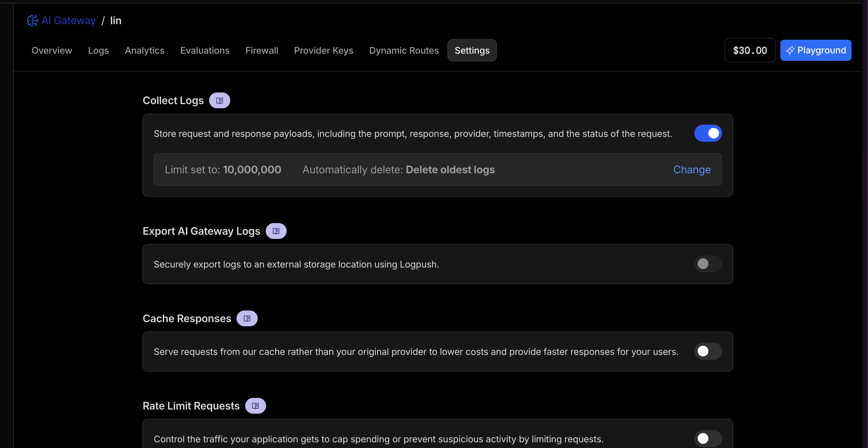Open Cache Responses documentation book icon
This screenshot has height=448, width=868.
pyautogui.click(x=247, y=318)
